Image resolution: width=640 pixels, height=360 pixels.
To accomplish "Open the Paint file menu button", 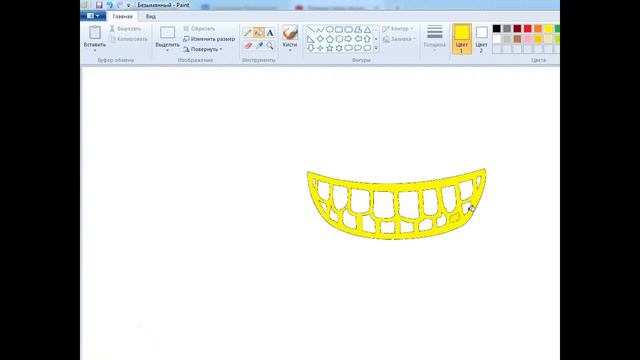I will [93, 16].
